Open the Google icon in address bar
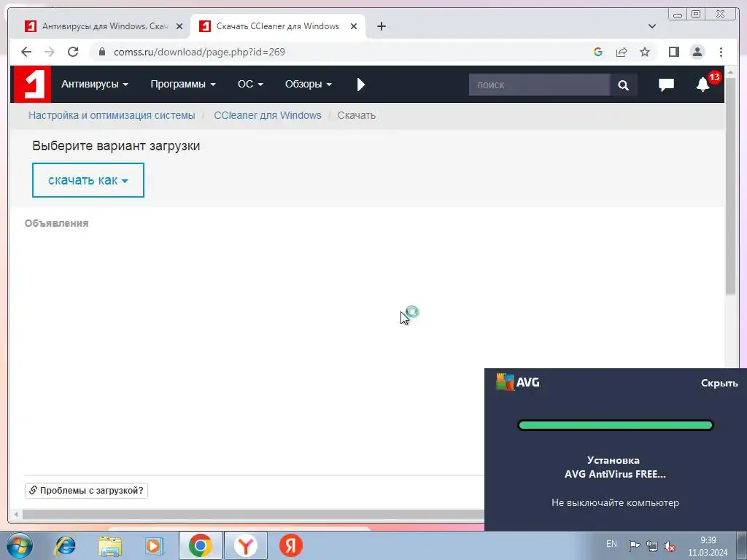The image size is (747, 560). (598, 52)
